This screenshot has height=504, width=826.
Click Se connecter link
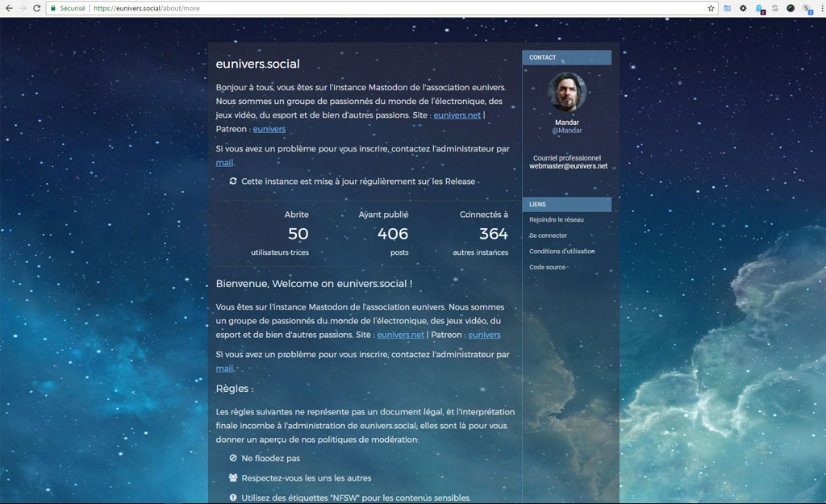(548, 235)
